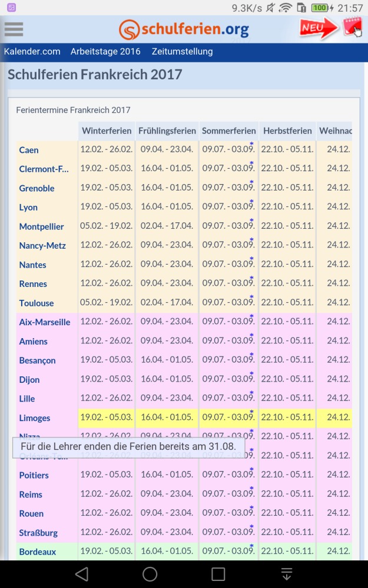368x588 pixels.
Task: Open the Bordeaux region link
Action: [38, 552]
